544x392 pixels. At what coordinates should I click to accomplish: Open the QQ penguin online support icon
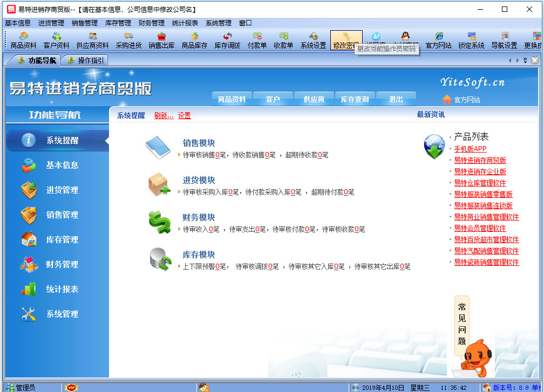406,36
